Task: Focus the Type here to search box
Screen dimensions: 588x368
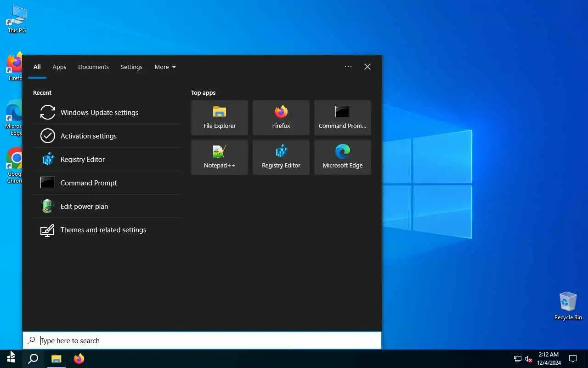Action: [x=202, y=340]
